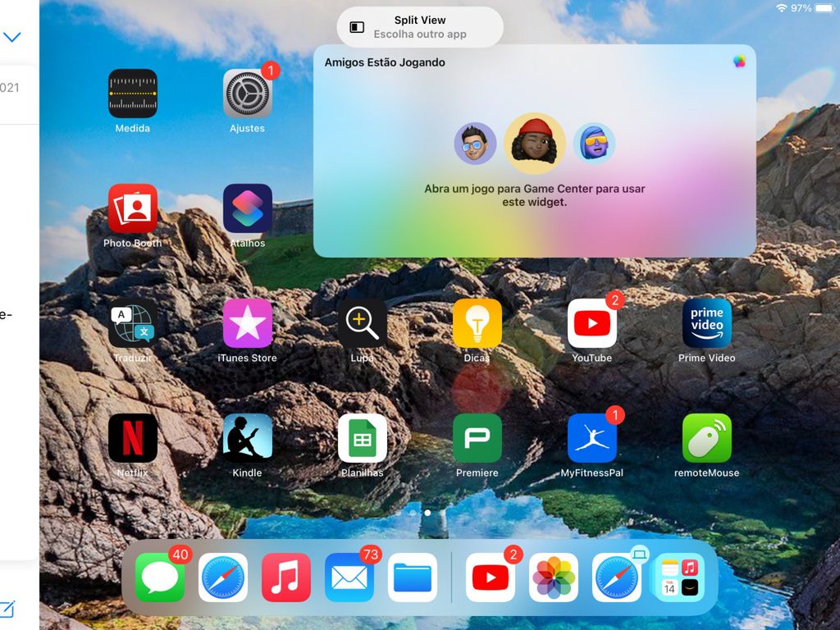Open the recent YouTube app in dock
Screen dimensions: 840x630
click(491, 577)
